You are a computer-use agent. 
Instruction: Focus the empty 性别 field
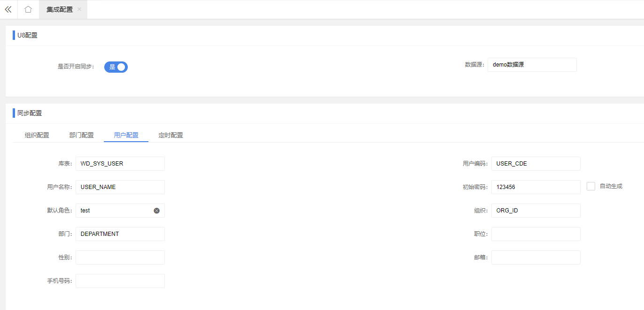(120, 257)
